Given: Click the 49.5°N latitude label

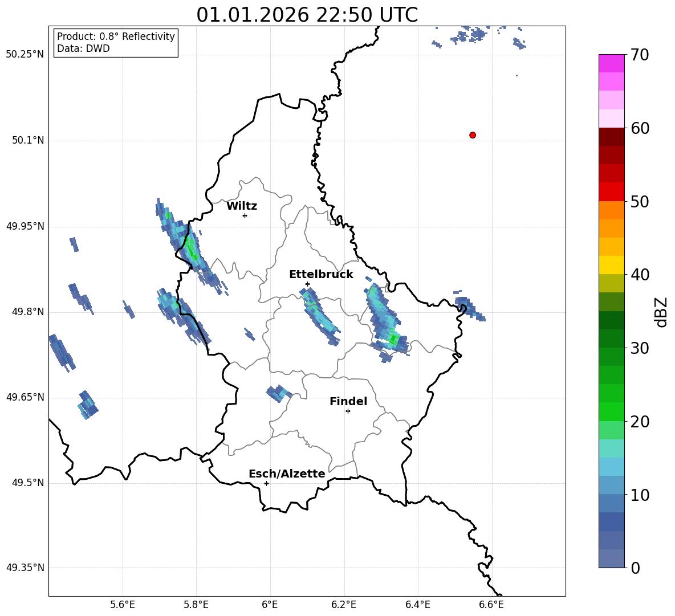Looking at the screenshot, I should tap(28, 483).
